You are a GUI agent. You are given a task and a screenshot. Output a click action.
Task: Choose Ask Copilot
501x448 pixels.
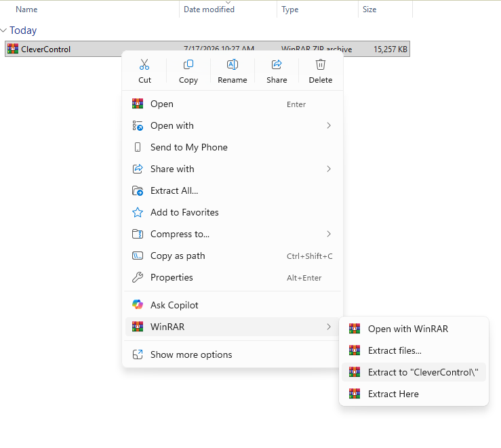pos(233,305)
